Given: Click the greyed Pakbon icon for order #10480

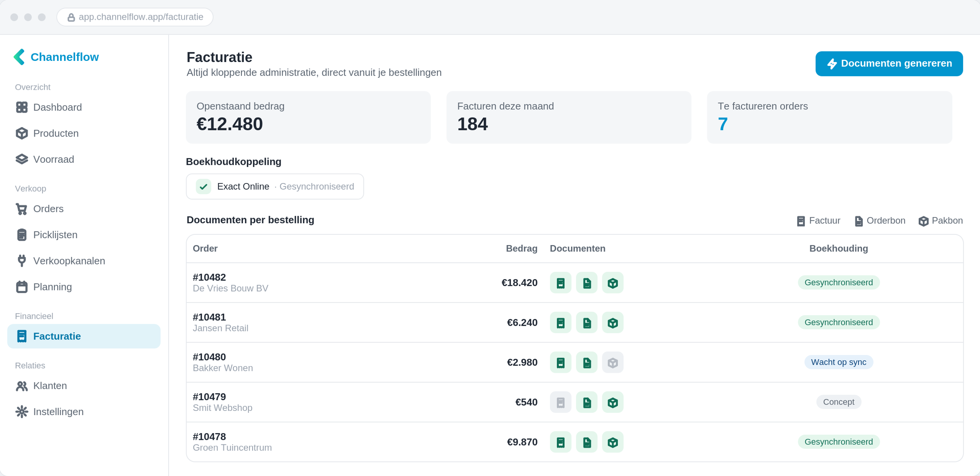Looking at the screenshot, I should (612, 362).
